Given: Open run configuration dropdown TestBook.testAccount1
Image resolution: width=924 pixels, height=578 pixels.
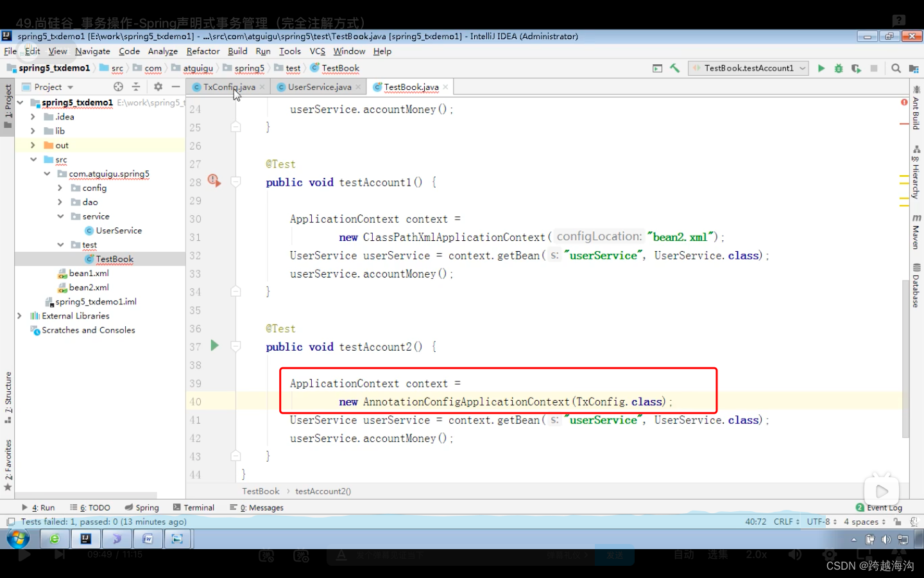Looking at the screenshot, I should coord(748,68).
